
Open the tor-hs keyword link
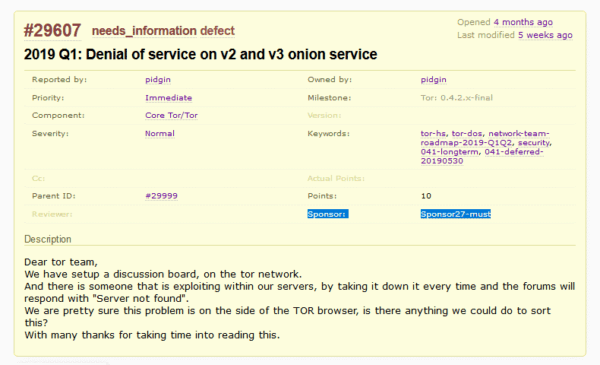pos(433,134)
